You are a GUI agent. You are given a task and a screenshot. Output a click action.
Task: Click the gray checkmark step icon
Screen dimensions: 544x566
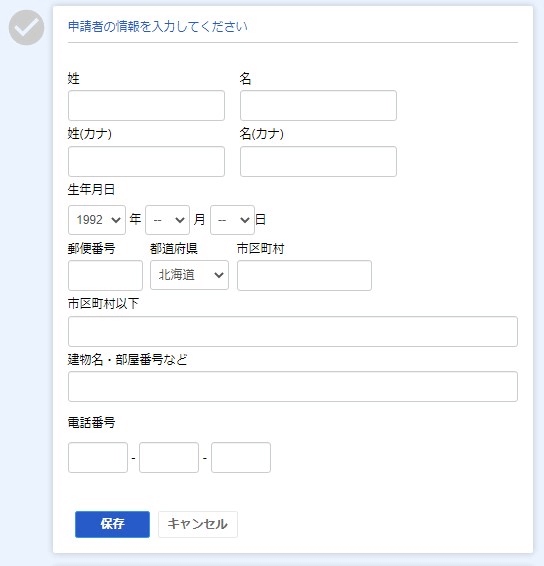coord(26,27)
